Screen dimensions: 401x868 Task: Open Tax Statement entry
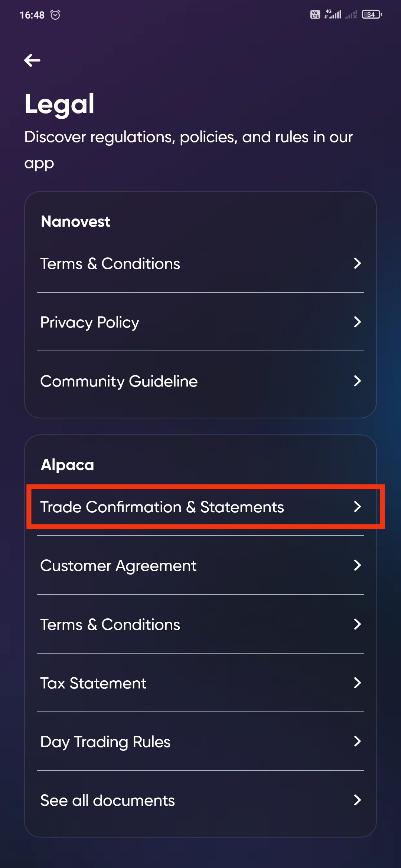pyautogui.click(x=200, y=683)
